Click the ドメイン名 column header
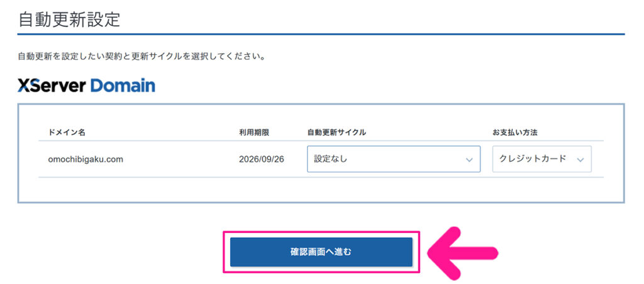Image resolution: width=644 pixels, height=284 pixels. pyautogui.click(x=67, y=132)
